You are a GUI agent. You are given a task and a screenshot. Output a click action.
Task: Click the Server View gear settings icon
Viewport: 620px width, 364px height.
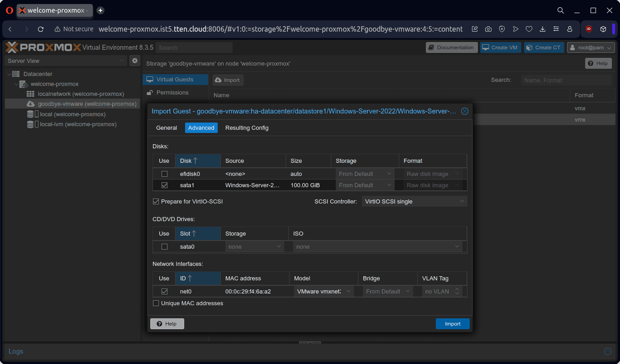[x=135, y=61]
